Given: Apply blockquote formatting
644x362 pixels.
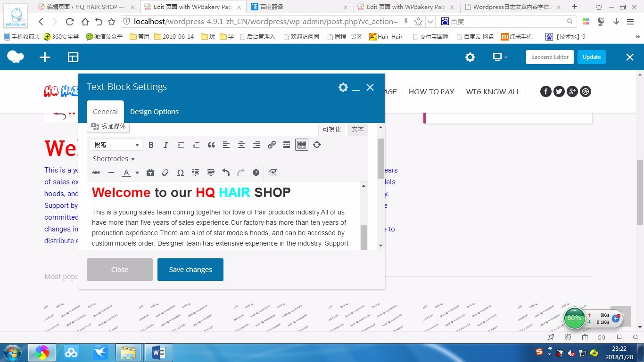Looking at the screenshot, I should [x=211, y=145].
